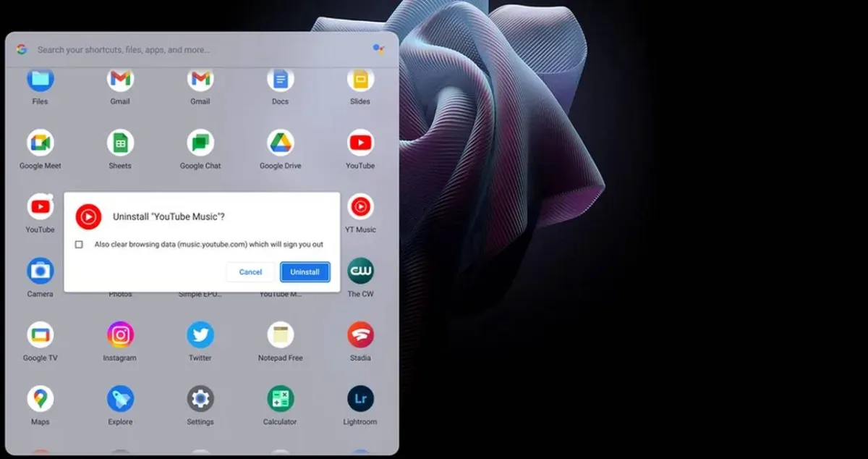Screen dimensions: 868x459
Task: Open the Gmail app next to Files
Action: click(120, 79)
